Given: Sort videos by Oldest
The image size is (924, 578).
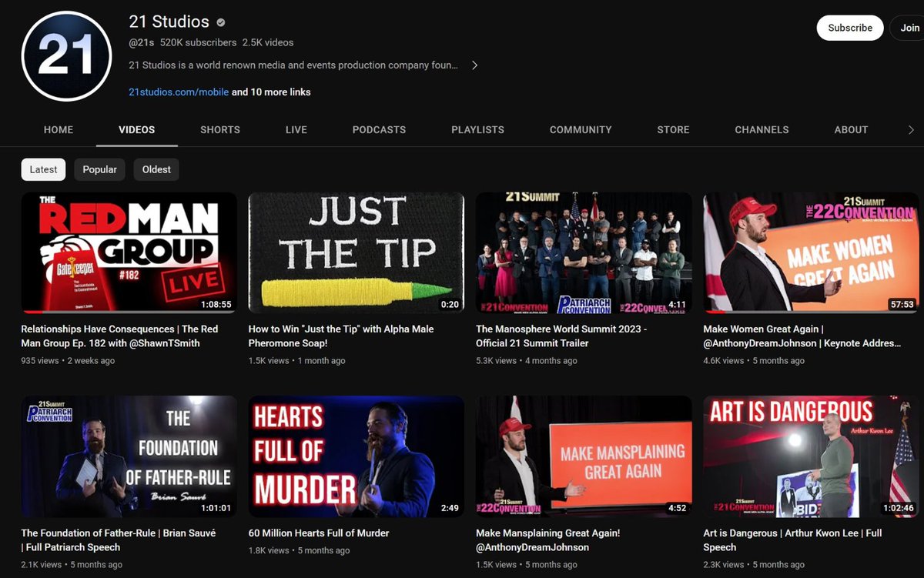Looking at the screenshot, I should [x=156, y=169].
